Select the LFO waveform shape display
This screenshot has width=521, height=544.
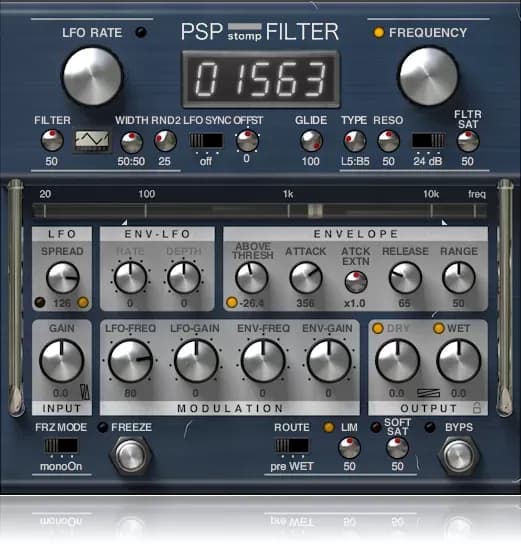coord(92,141)
